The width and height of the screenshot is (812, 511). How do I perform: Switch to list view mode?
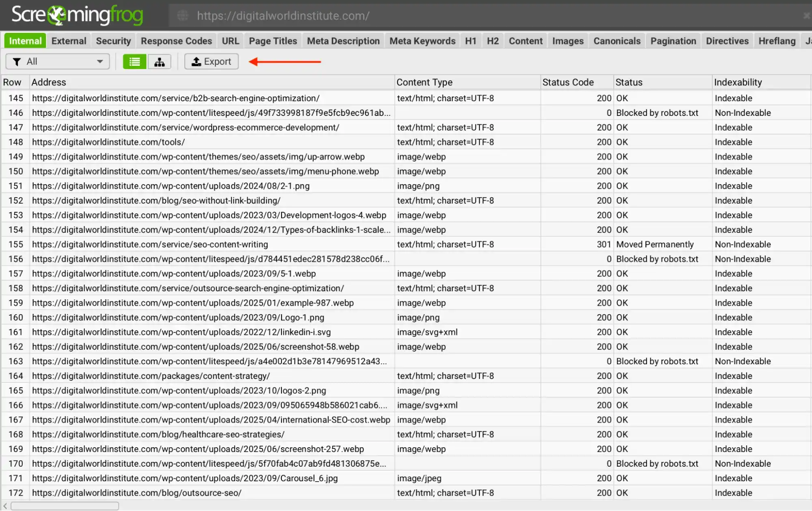coord(134,61)
